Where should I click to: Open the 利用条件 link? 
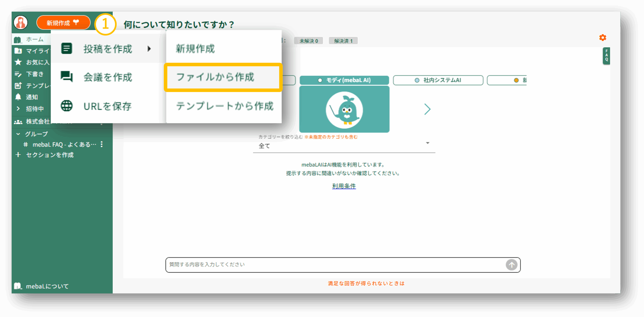344,186
